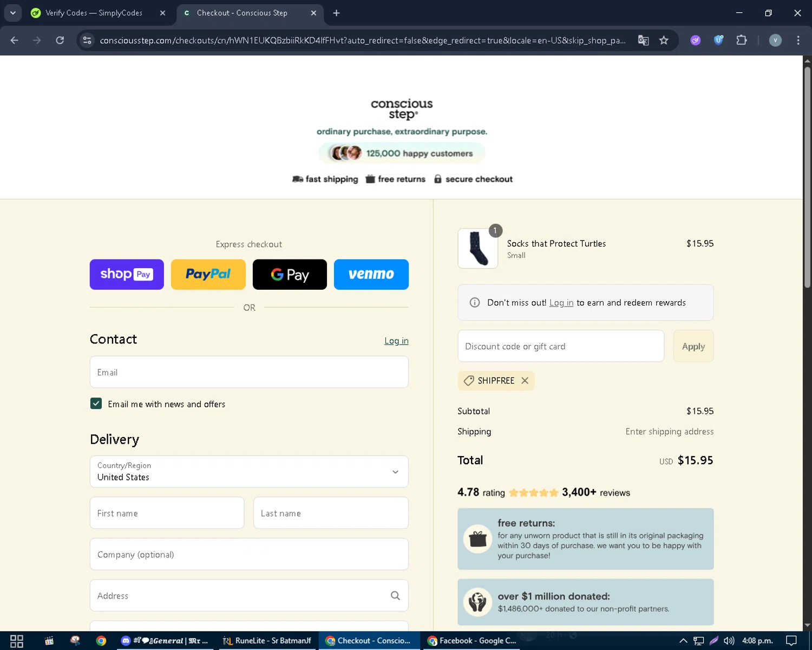Open the purple circular extension icon
Viewport: 812px width, 650px height.
pyautogui.click(x=696, y=40)
